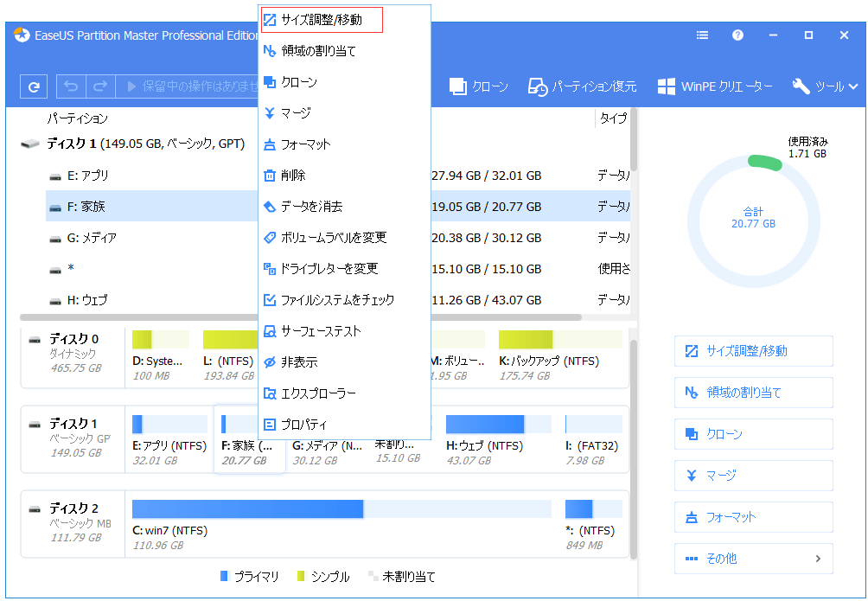Click the サーフェーステスト icon
Image resolution: width=868 pixels, height=601 pixels.
pyautogui.click(x=270, y=331)
